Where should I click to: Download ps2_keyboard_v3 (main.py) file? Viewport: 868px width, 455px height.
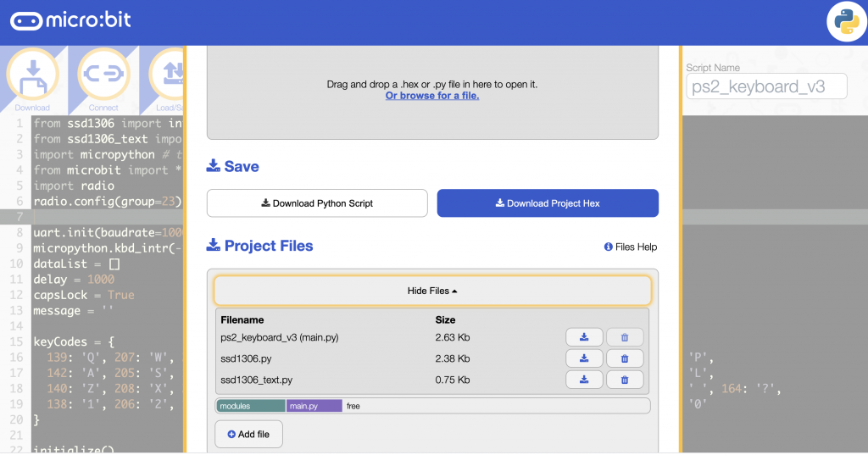[584, 337]
